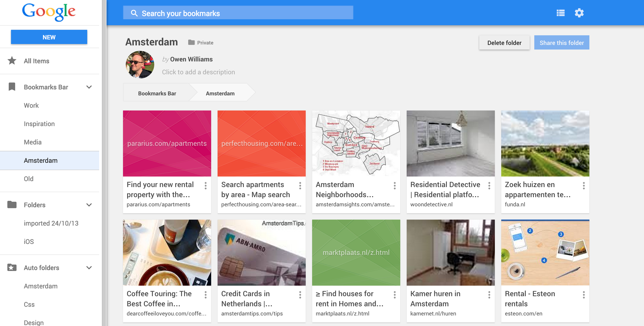The height and width of the screenshot is (326, 644).
Task: Click the Coffee Touring thumbnail
Action: 167,253
